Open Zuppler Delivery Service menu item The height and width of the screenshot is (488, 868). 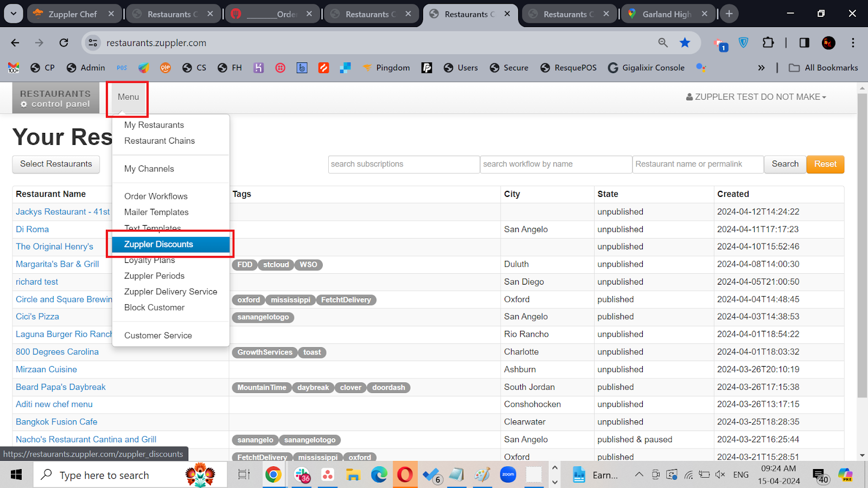click(x=171, y=292)
